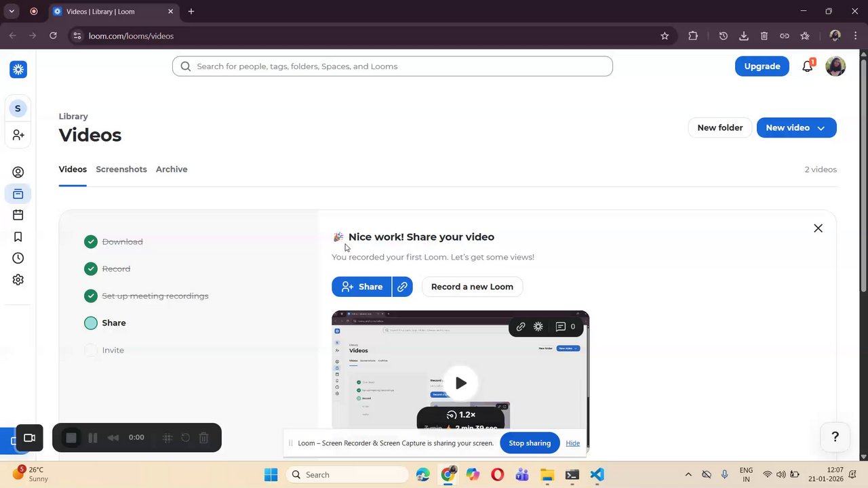Click the rewind icon in recorder toolbar
The height and width of the screenshot is (488, 868).
coord(113,438)
